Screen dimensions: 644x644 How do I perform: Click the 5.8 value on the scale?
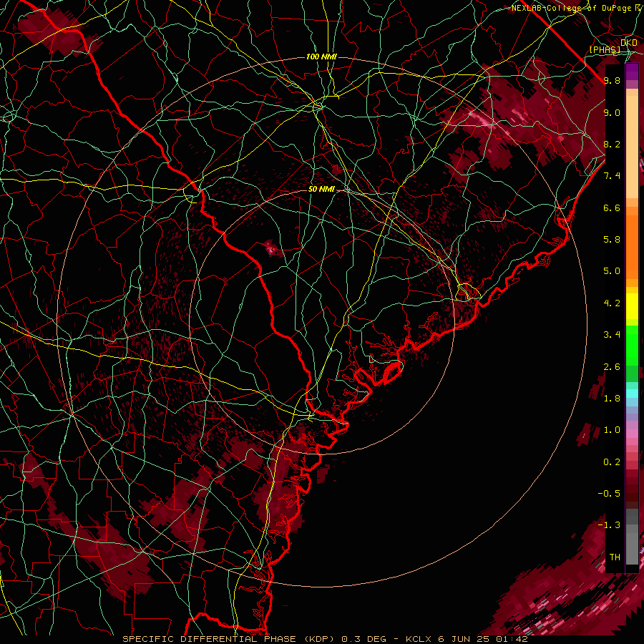[x=612, y=240]
